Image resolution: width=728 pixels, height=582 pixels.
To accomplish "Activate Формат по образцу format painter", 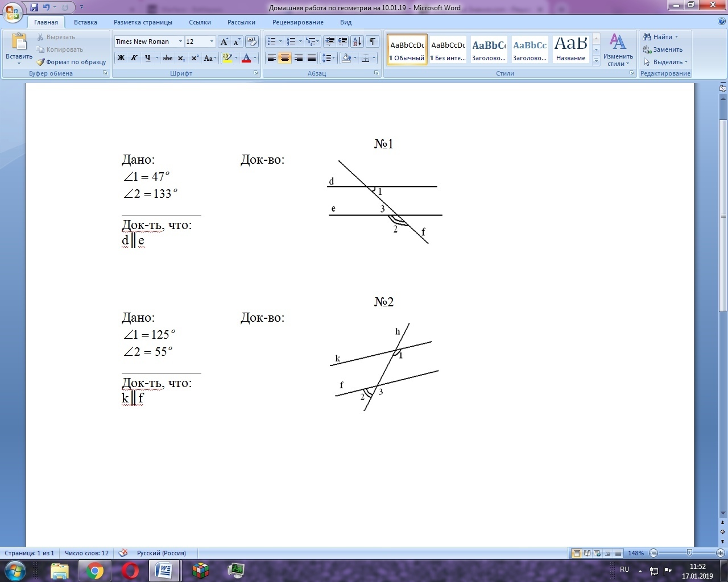I will tap(71, 62).
